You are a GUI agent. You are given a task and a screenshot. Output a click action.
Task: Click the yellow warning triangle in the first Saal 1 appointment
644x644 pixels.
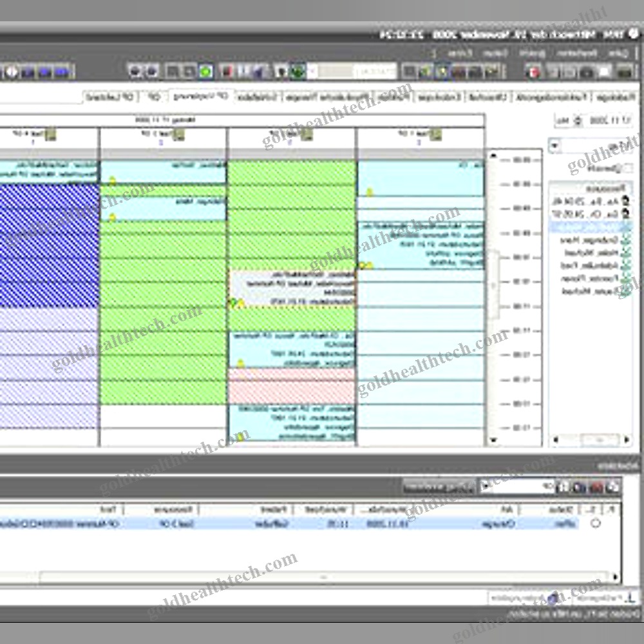click(x=369, y=192)
